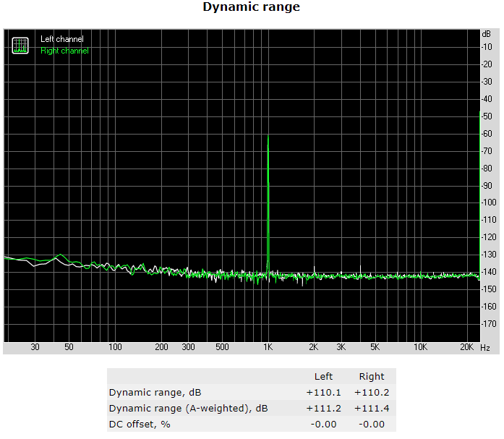Select the 'Left channel' legend label
This screenshot has width=504, height=439.
click(x=62, y=39)
